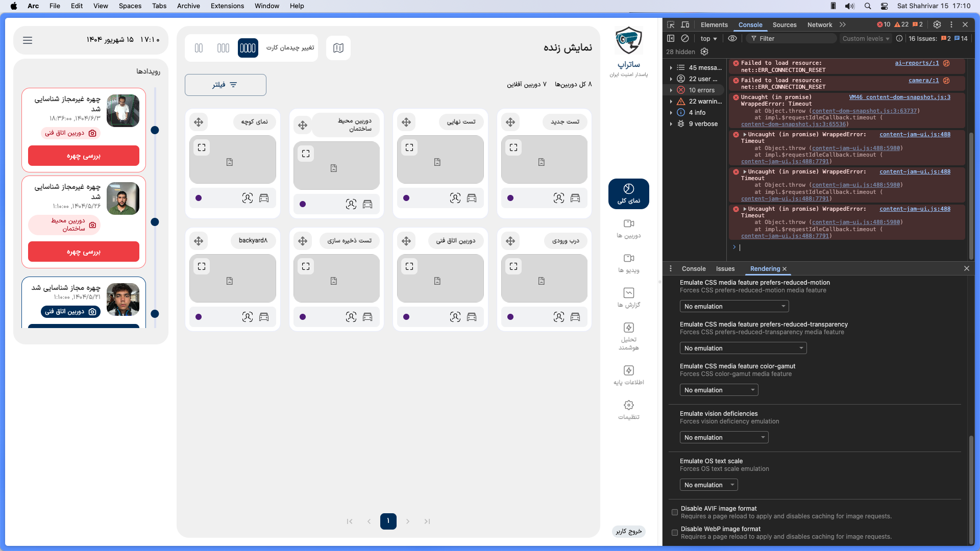Switch to the Network tab in DevTools
The image size is (980, 551).
[819, 24]
